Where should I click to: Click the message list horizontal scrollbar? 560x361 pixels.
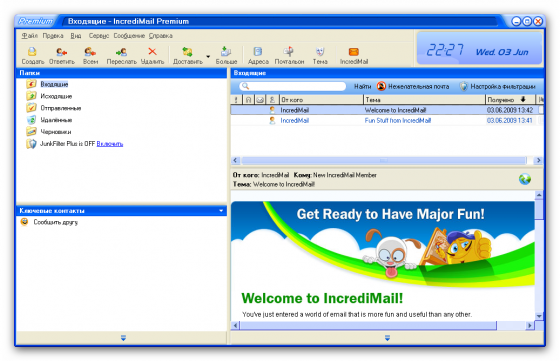(384, 160)
